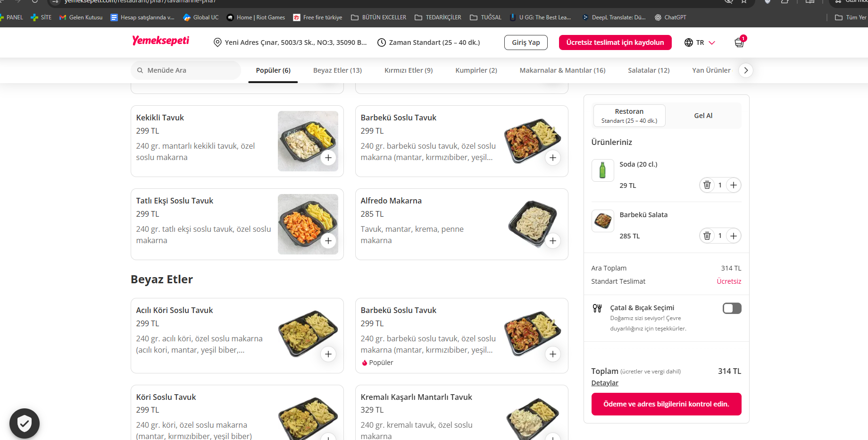Click the Giriş Yap button
868x440 pixels.
tap(526, 42)
